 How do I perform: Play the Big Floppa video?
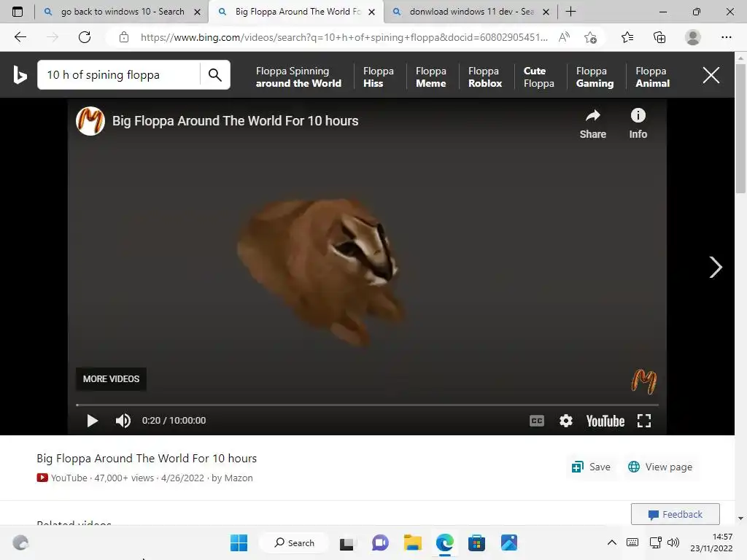(x=93, y=421)
